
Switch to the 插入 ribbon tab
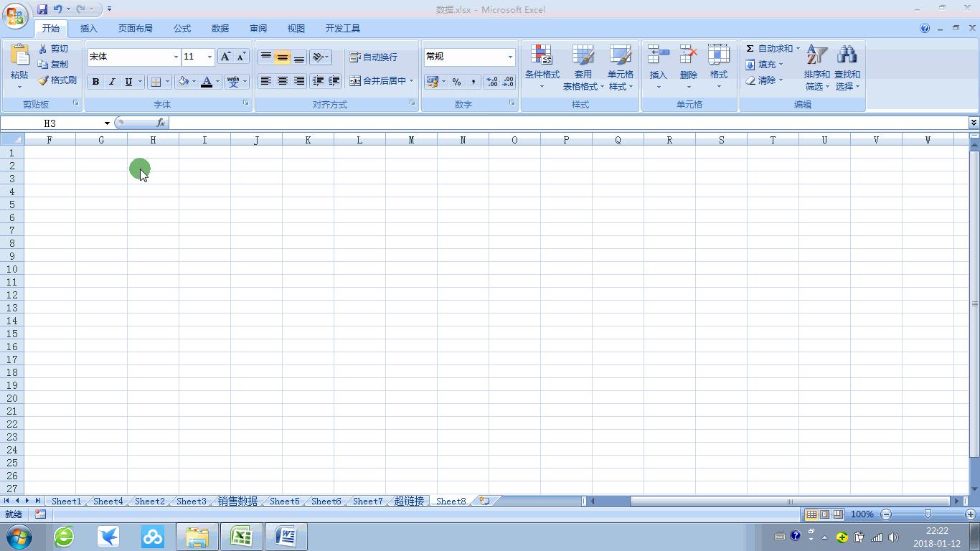point(88,28)
